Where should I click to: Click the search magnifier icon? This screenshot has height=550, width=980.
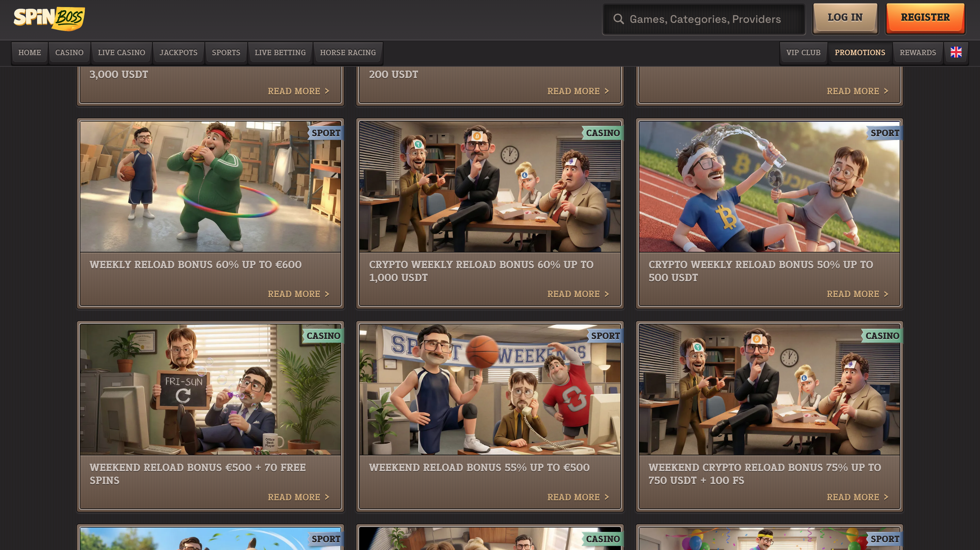click(x=619, y=19)
